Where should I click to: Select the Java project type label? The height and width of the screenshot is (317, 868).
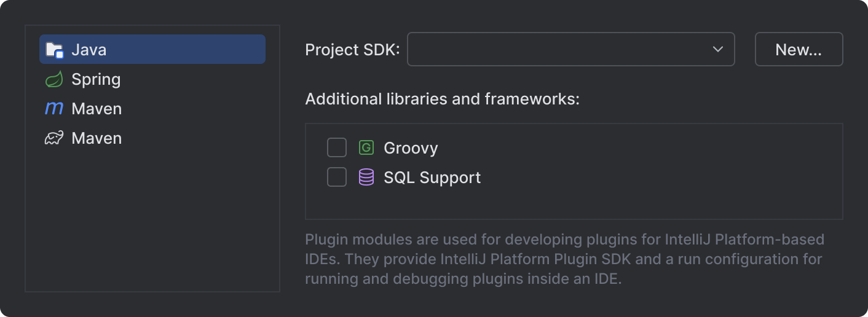click(x=89, y=50)
